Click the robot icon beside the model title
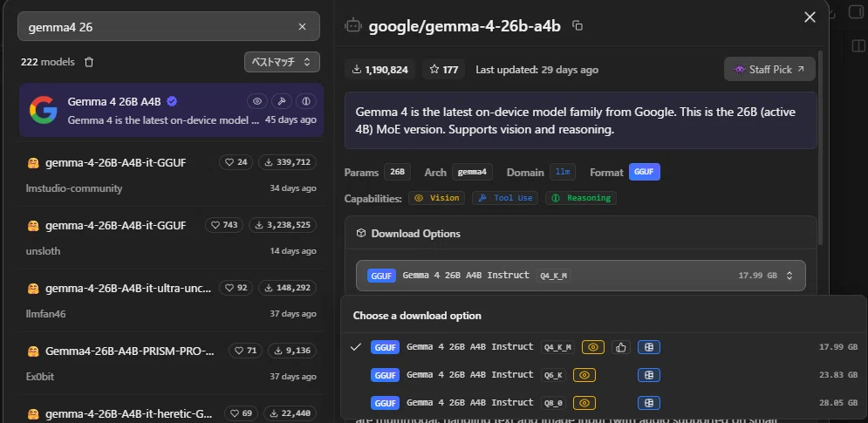The image size is (868, 423). tap(352, 25)
